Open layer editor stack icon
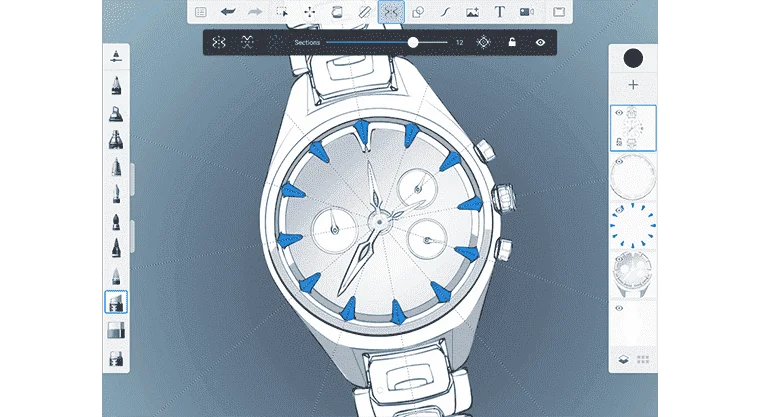This screenshot has height=417, width=760. point(623,359)
